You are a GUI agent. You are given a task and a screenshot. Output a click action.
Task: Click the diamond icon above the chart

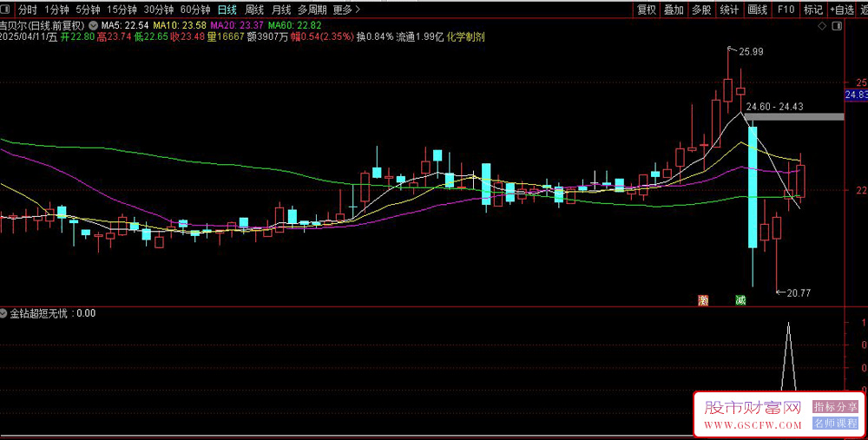coord(822,26)
